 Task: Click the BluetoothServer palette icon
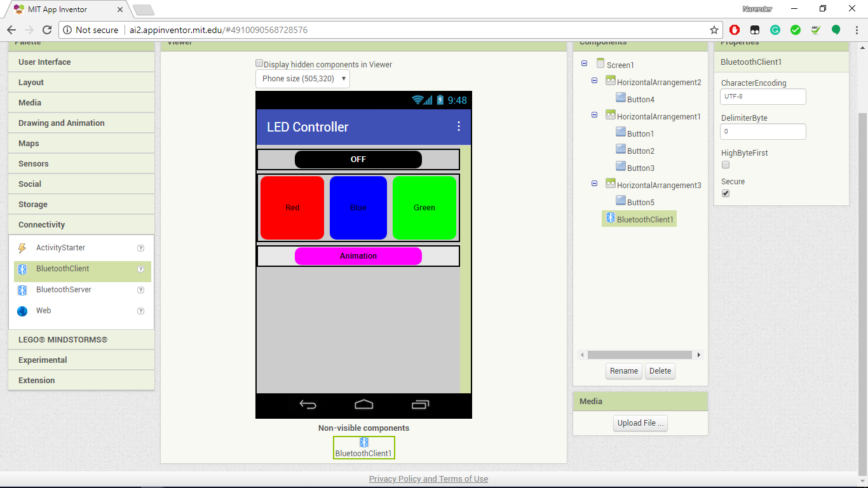pyautogui.click(x=22, y=290)
